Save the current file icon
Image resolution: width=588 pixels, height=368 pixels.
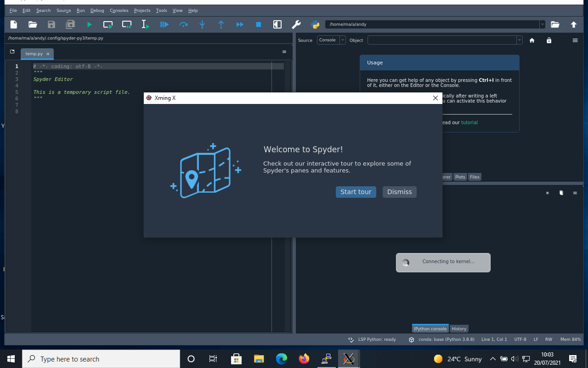tap(51, 24)
